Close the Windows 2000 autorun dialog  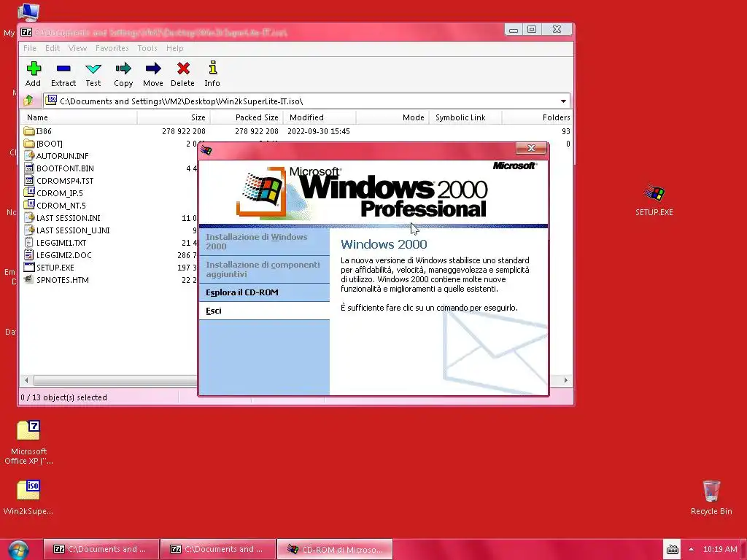tap(531, 148)
